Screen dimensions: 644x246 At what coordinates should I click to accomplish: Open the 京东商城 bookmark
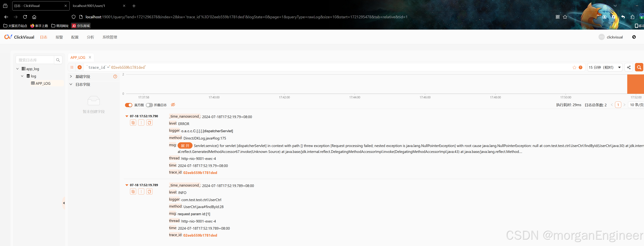tap(81, 26)
